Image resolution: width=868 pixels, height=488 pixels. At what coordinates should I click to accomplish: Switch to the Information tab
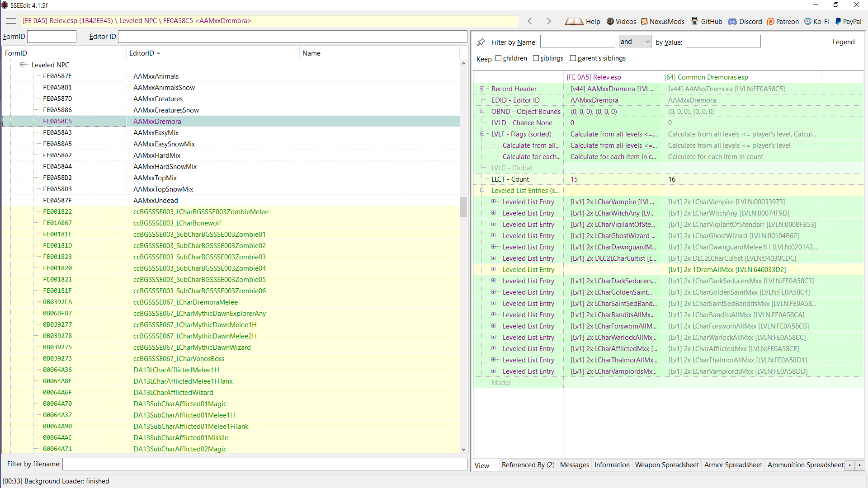click(x=612, y=465)
